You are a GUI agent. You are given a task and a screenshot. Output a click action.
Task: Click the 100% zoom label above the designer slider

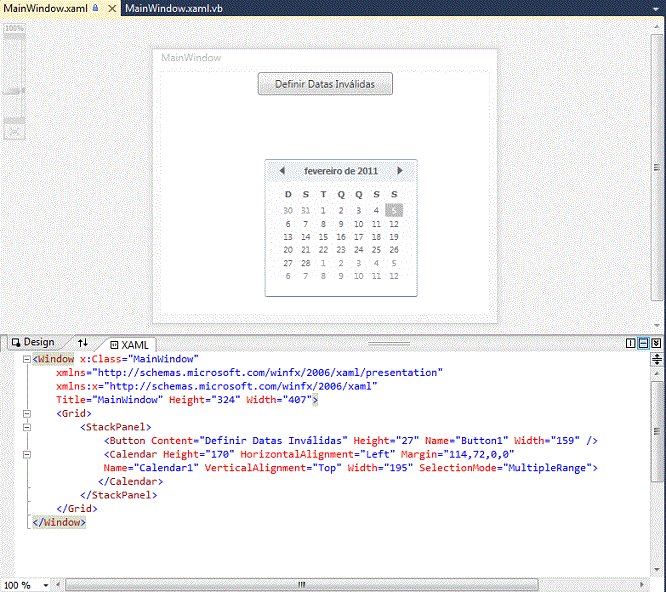pyautogui.click(x=14, y=28)
